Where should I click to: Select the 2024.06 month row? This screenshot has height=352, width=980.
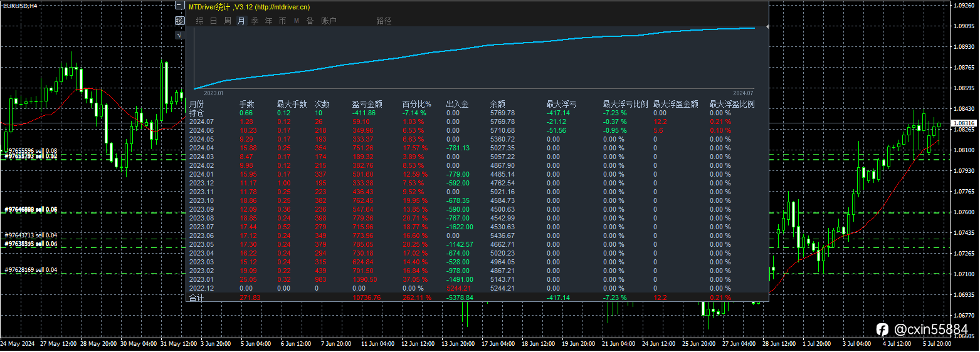pos(477,130)
